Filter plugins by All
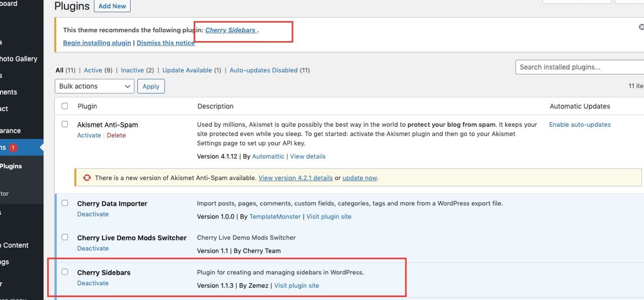The image size is (644, 300). [x=59, y=70]
